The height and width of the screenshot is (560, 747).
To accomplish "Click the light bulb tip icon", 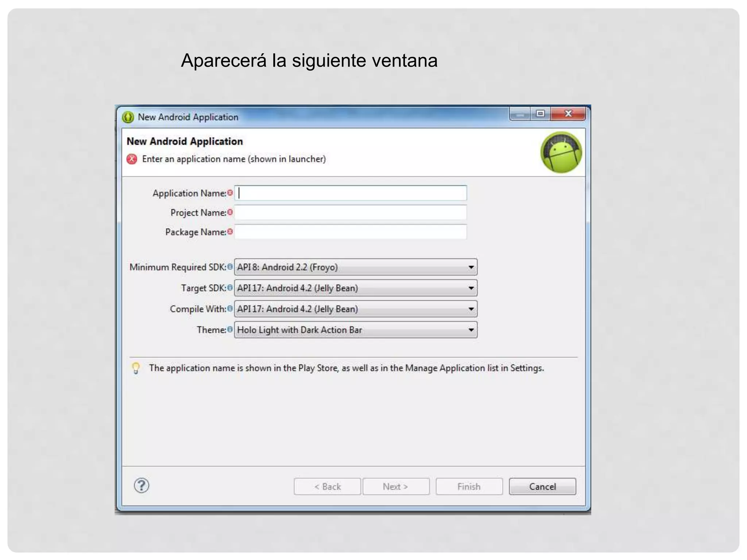I will click(136, 368).
